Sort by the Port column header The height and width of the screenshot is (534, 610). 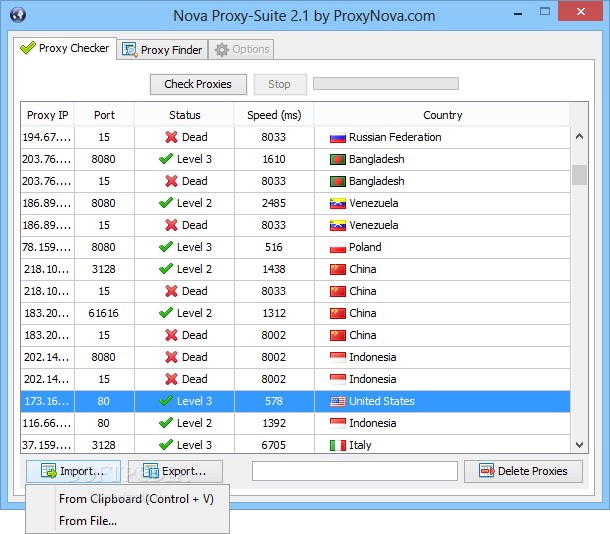click(104, 115)
